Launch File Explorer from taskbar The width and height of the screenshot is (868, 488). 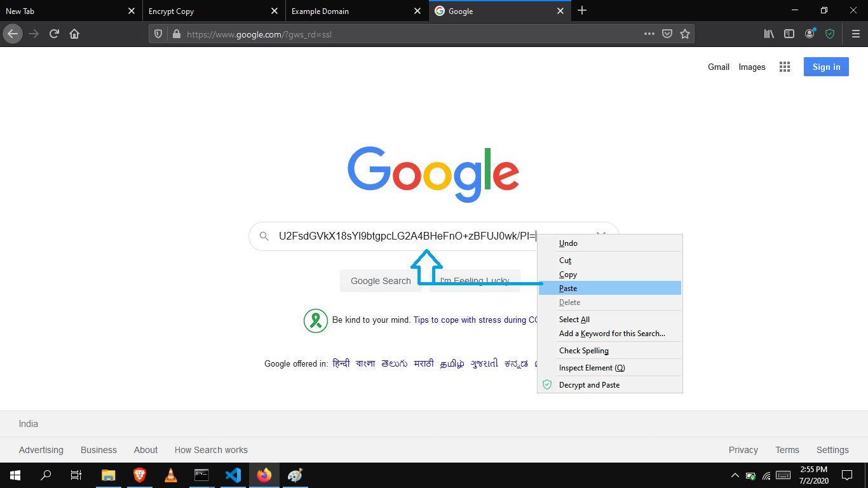click(x=109, y=475)
